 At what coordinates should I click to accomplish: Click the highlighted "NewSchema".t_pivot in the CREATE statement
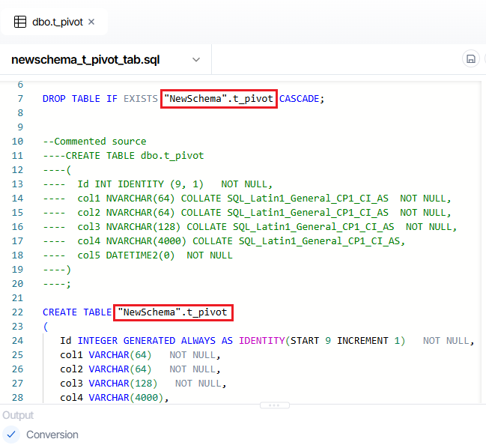click(x=174, y=312)
